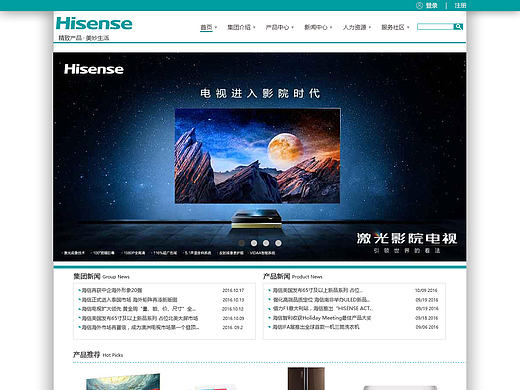Open the 集团介绍 menu item
Viewport: 520px width, 390px height.
[x=239, y=27]
